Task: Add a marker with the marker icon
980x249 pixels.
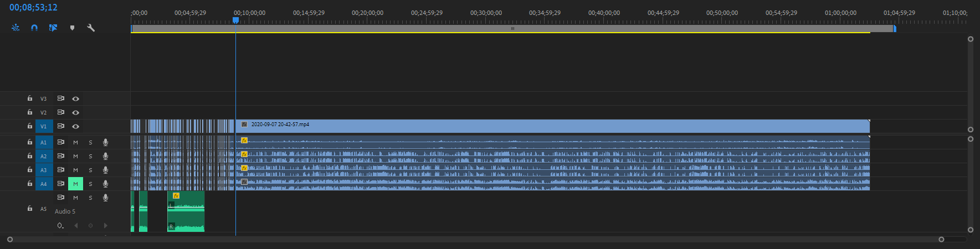Action: 72,28
